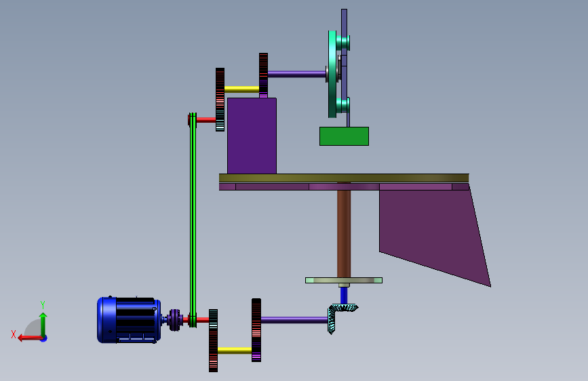The height and width of the screenshot is (381, 588).
Task: Click the short blue vertical shaft
Action: point(344,296)
